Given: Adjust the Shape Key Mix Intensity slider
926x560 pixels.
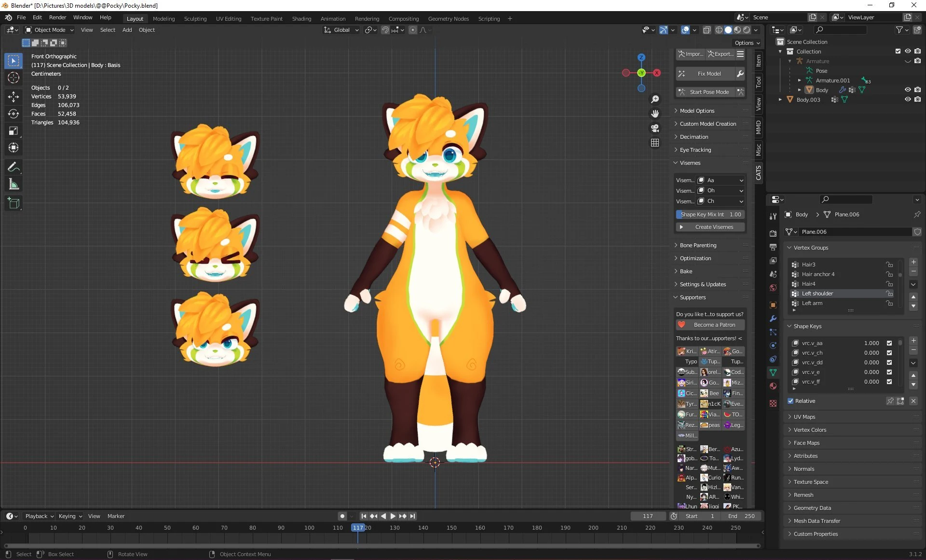Looking at the screenshot, I should point(710,214).
